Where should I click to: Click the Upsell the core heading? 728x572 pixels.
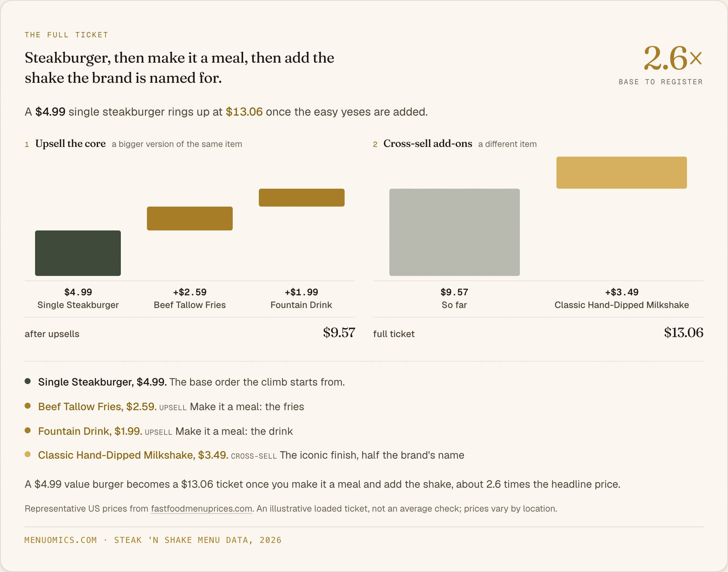click(70, 144)
